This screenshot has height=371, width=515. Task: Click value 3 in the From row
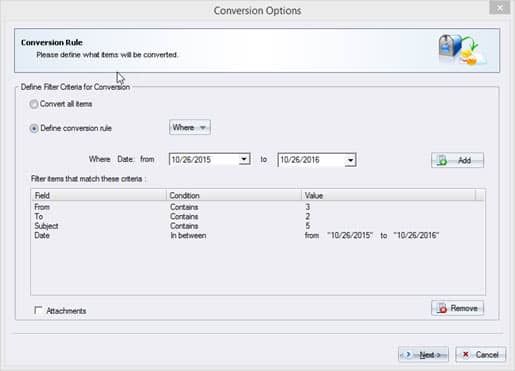click(x=307, y=207)
